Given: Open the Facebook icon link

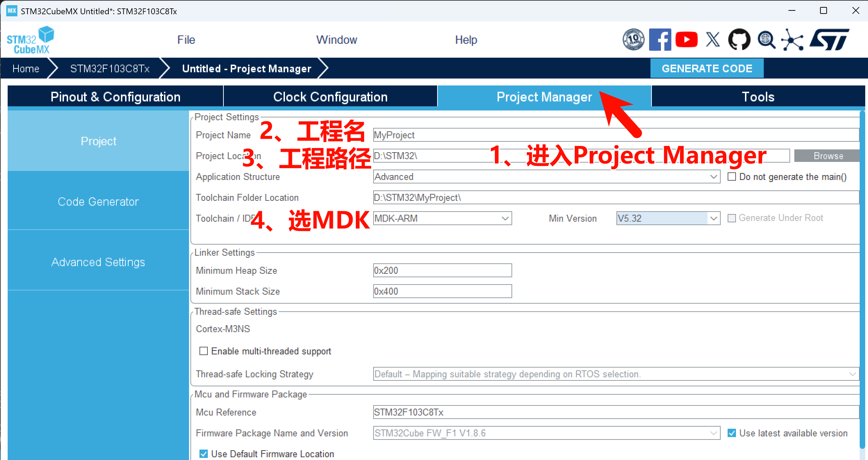Looking at the screenshot, I should tap(660, 40).
